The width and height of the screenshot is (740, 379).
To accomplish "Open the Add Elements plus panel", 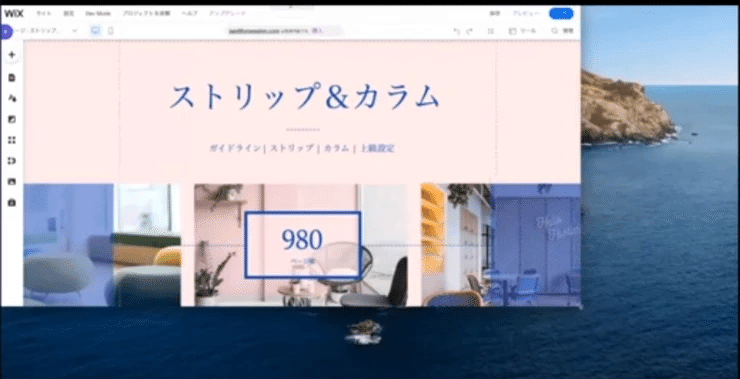I will (x=12, y=55).
